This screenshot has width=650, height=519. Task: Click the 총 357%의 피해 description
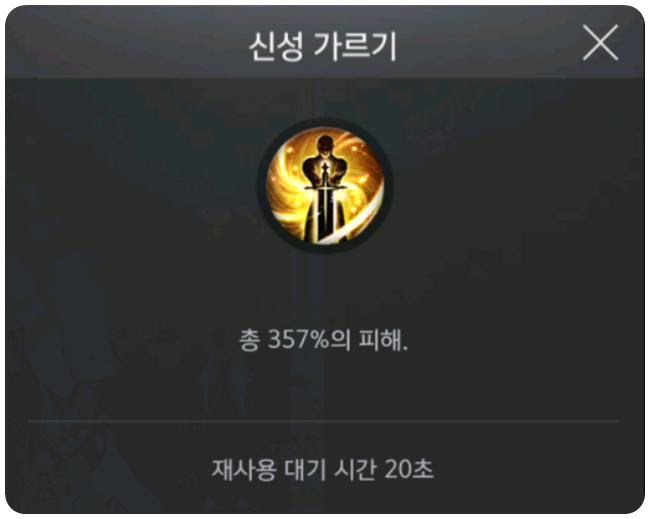pyautogui.click(x=323, y=340)
